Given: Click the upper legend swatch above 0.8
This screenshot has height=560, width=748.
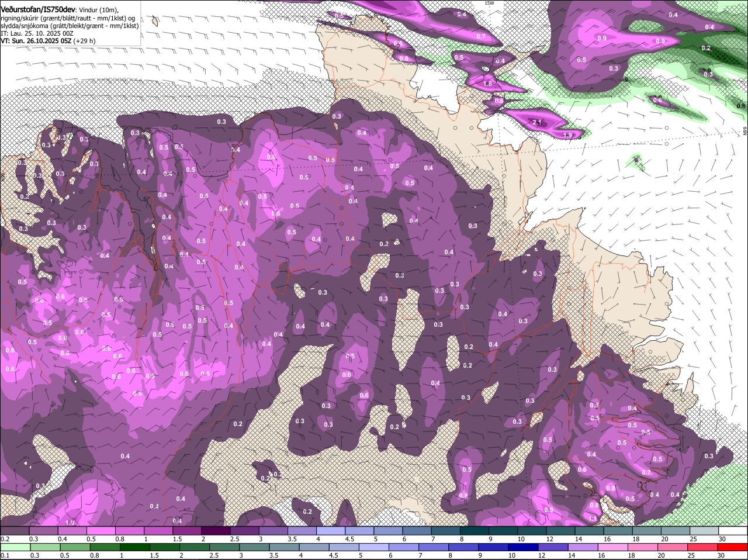Looking at the screenshot, I should (x=129, y=531).
